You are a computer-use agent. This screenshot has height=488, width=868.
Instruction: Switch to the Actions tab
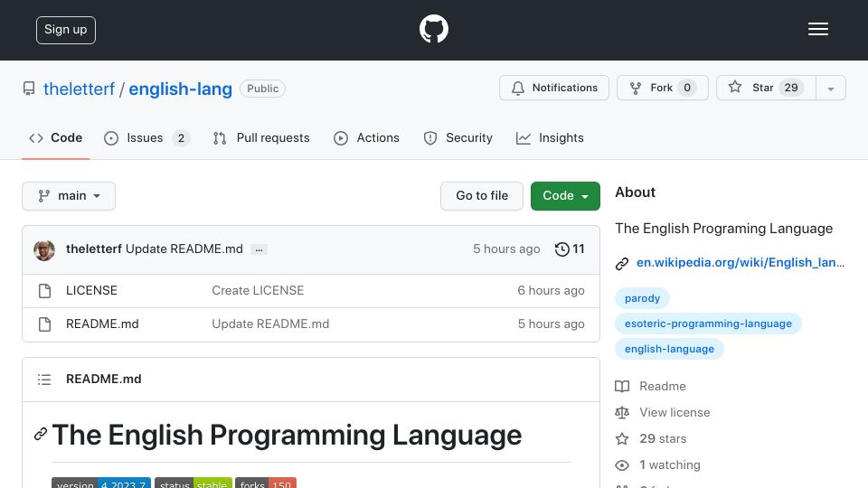pyautogui.click(x=366, y=137)
